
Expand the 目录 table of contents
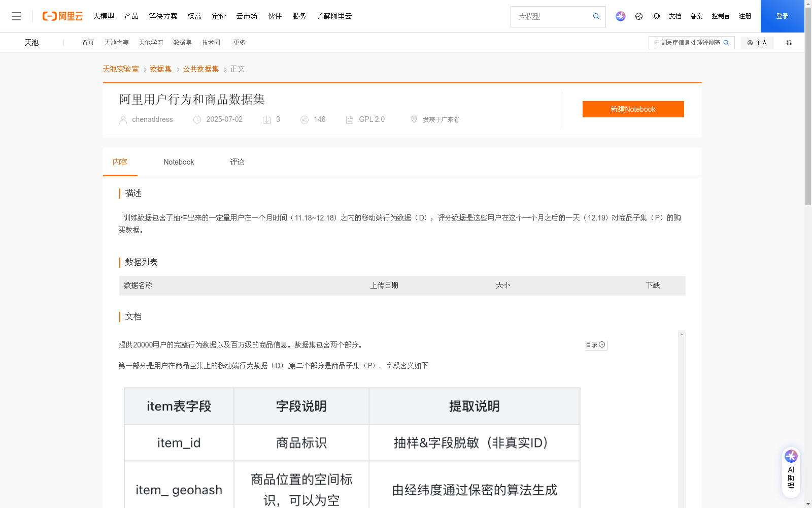(595, 344)
